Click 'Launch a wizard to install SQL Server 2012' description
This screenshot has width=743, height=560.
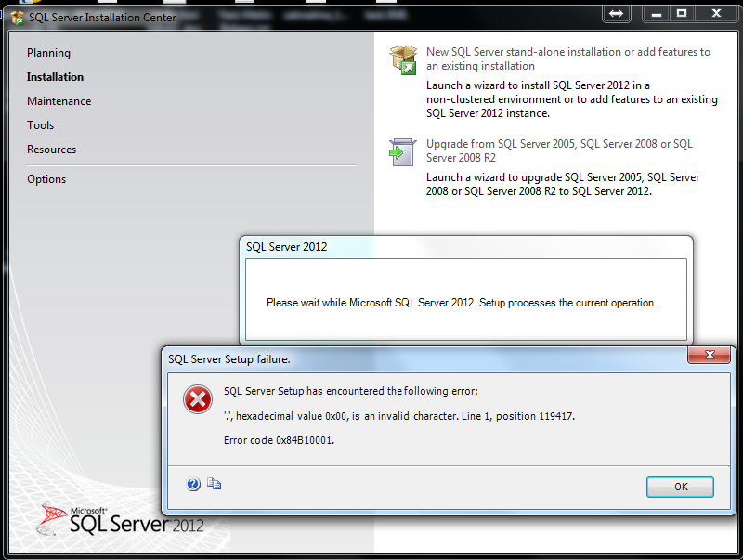(x=571, y=99)
